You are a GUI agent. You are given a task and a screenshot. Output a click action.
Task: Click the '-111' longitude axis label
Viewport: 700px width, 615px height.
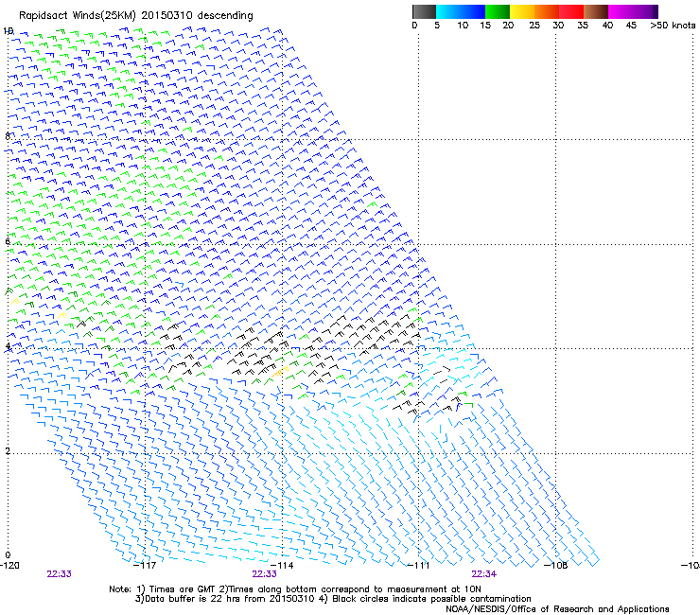[418, 565]
